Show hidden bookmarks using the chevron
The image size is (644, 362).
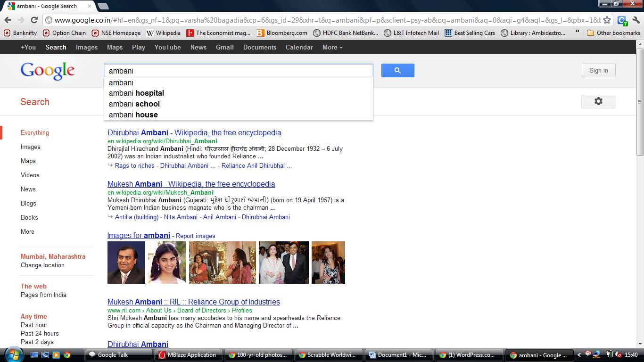coord(577,32)
